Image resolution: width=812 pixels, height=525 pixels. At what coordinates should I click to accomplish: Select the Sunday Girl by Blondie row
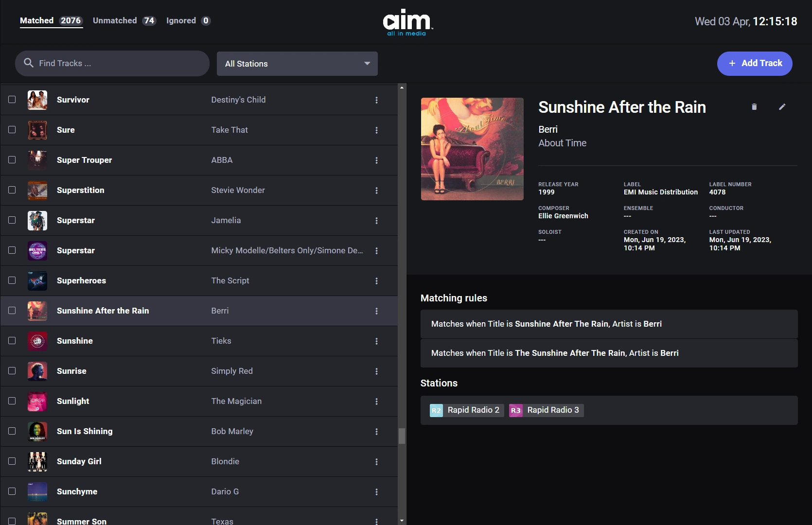click(199, 462)
